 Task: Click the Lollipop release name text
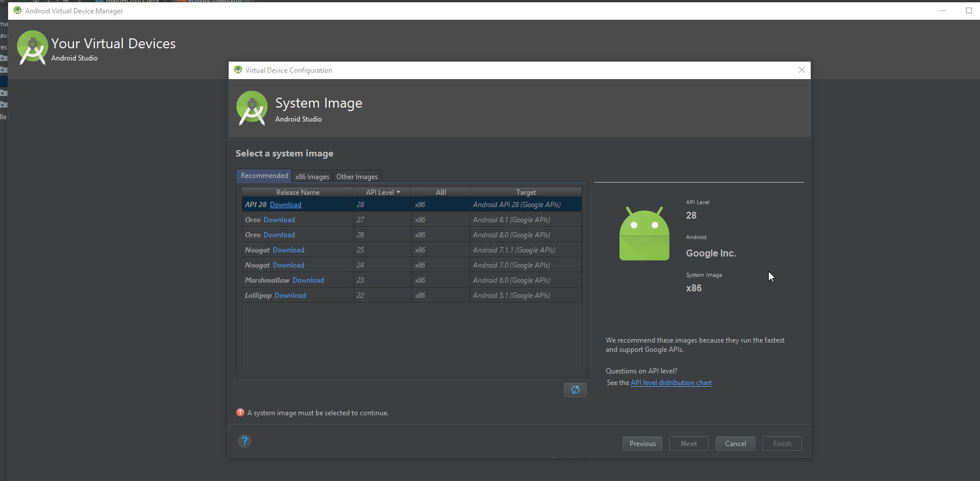click(258, 295)
